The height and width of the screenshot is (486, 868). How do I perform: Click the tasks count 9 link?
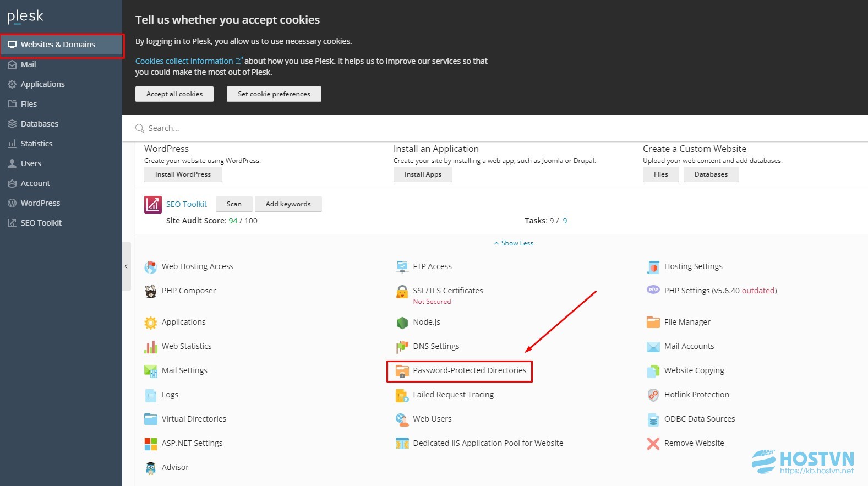pos(565,221)
